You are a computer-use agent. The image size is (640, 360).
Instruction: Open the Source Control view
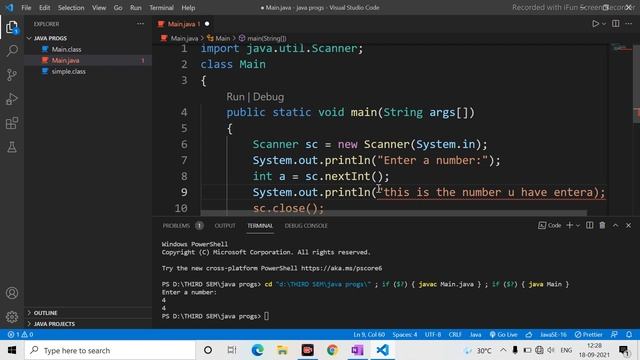(12, 75)
